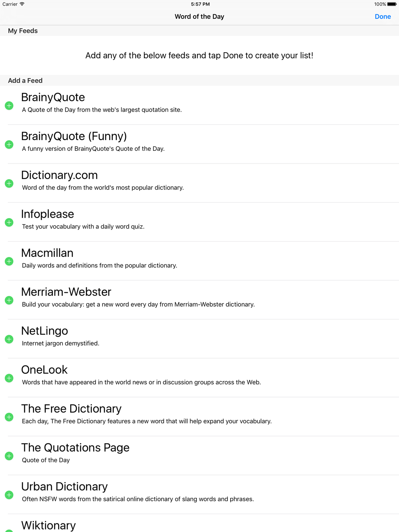Select the Dictionary.com feed title
399x532 pixels.
coord(59,175)
